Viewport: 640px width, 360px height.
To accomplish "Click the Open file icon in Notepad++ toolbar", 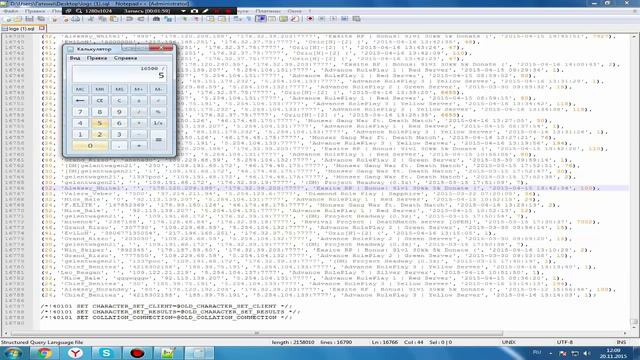I will coord(18,19).
